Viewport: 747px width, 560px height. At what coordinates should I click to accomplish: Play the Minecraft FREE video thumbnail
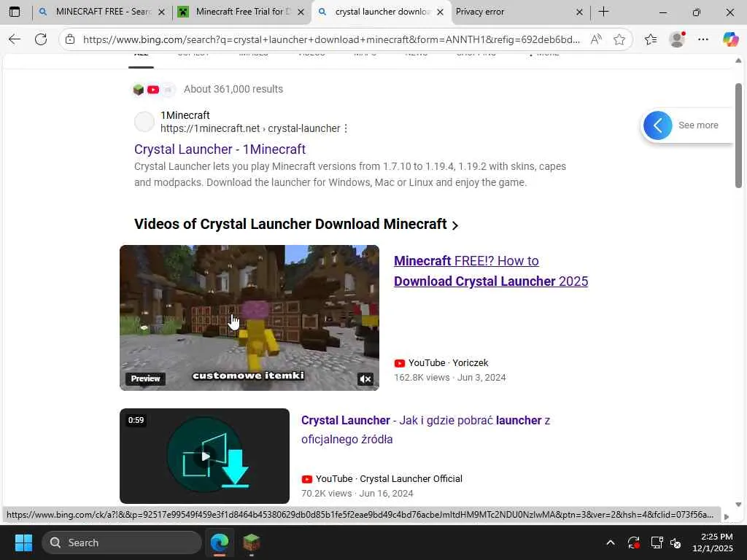(x=249, y=318)
